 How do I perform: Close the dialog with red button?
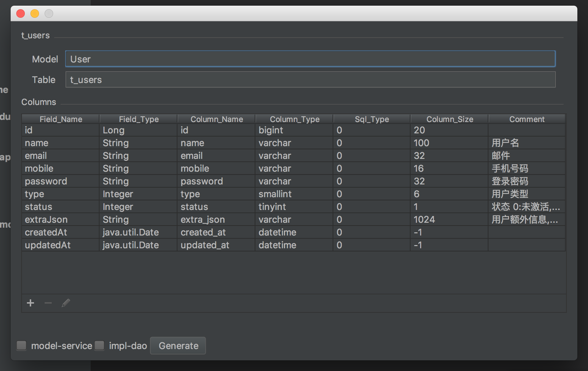point(21,13)
